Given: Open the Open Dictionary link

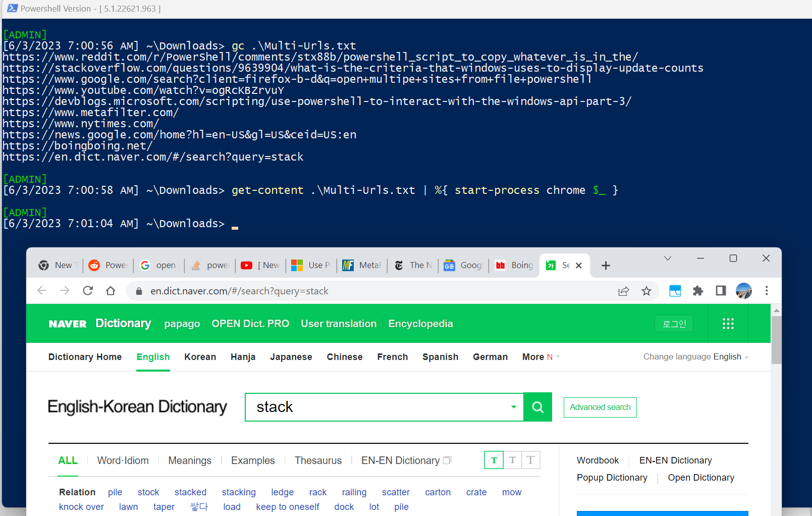Looking at the screenshot, I should (x=701, y=478).
